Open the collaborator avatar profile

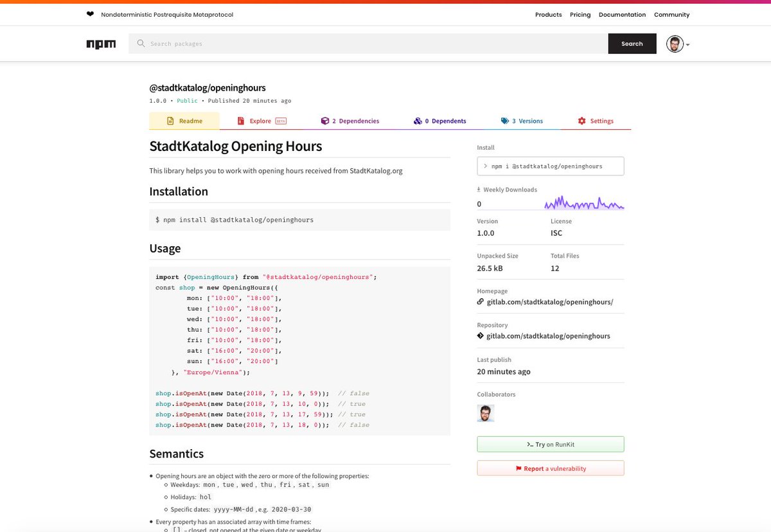coord(486,413)
